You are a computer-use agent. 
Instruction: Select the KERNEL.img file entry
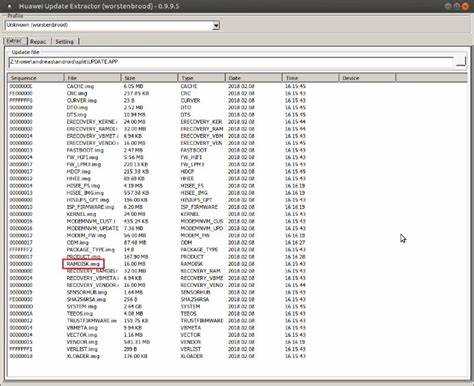point(81,214)
